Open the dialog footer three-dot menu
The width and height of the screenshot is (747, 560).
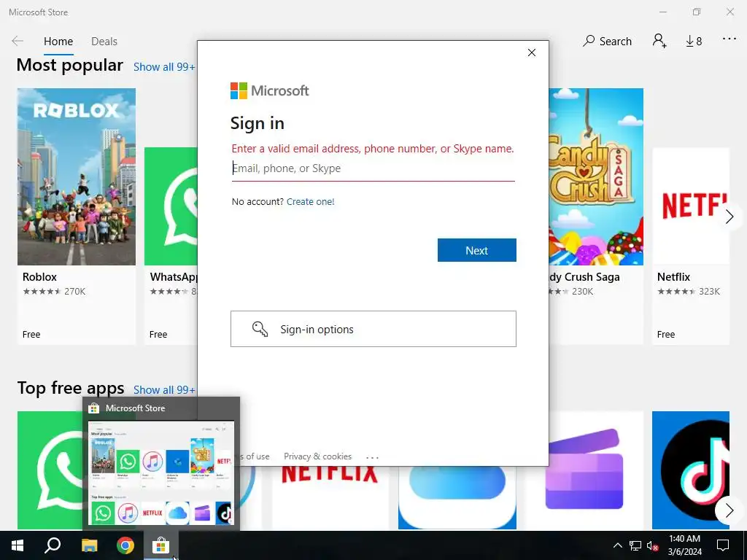pyautogui.click(x=372, y=457)
